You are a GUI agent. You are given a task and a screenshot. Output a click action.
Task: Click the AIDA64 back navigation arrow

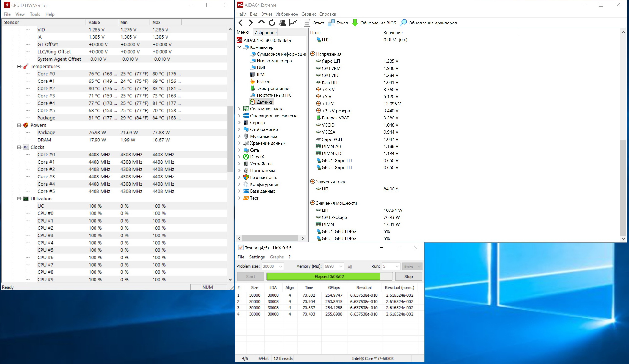(241, 23)
